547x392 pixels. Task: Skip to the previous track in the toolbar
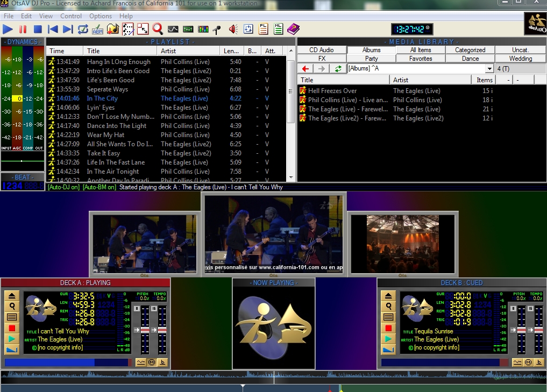(53, 29)
